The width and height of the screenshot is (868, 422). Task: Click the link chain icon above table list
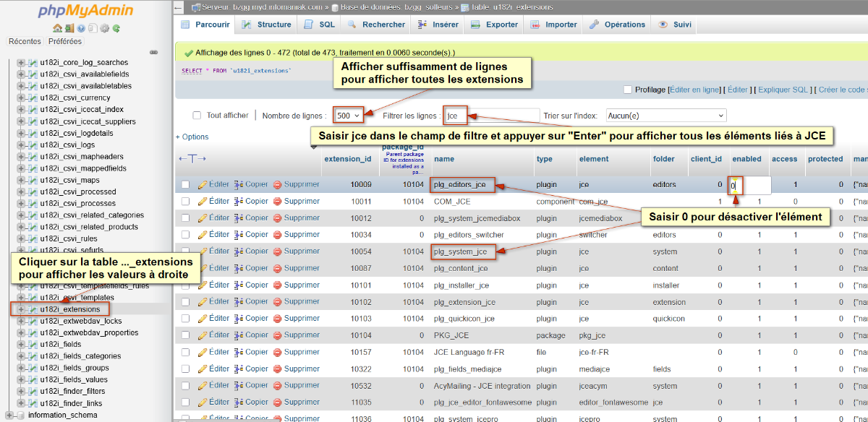pos(153,52)
